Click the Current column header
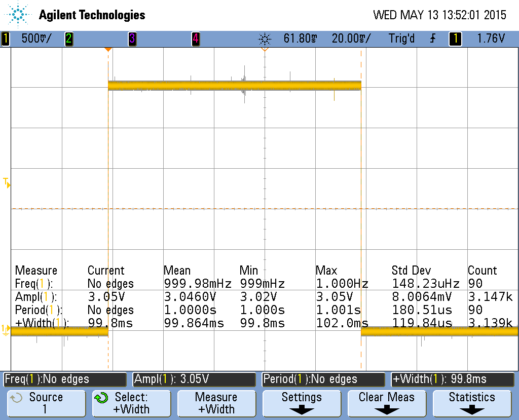Image resolution: width=519 pixels, height=420 pixels. click(x=106, y=271)
